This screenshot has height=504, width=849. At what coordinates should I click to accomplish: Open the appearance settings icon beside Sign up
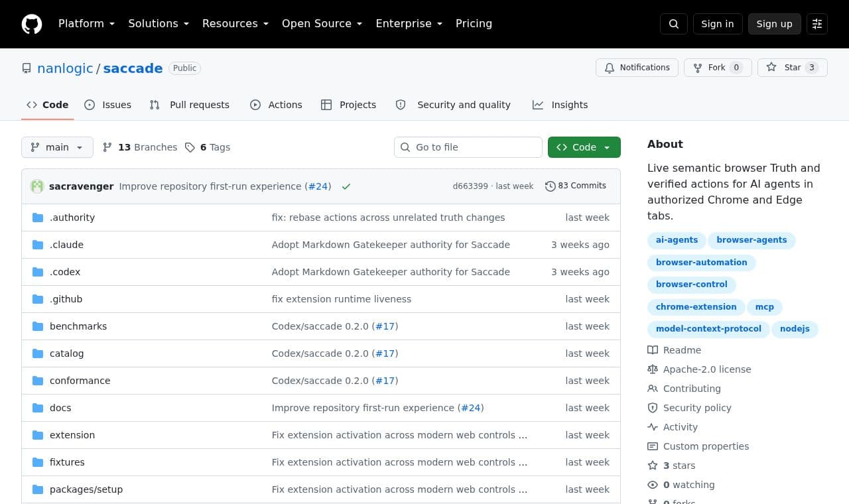817,24
